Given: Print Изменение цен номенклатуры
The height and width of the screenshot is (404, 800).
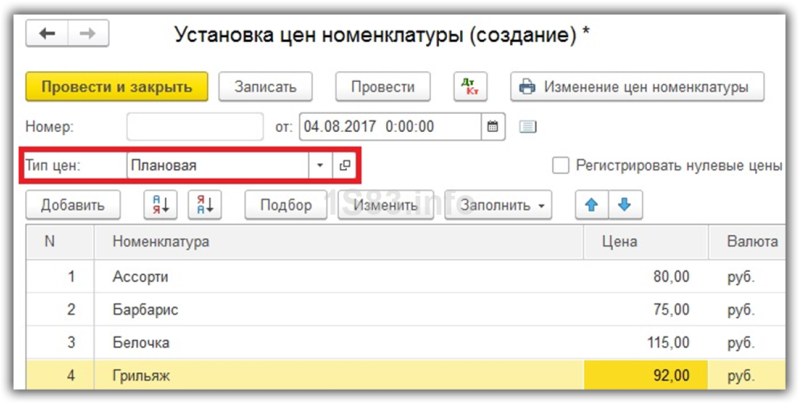Looking at the screenshot, I should pyautogui.click(x=637, y=87).
